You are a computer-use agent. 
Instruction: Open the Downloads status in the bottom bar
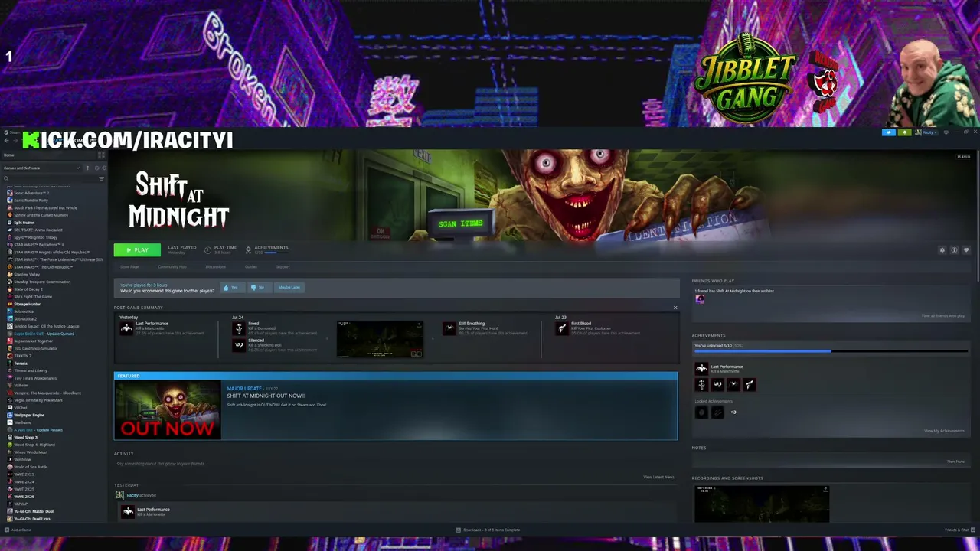(x=488, y=530)
